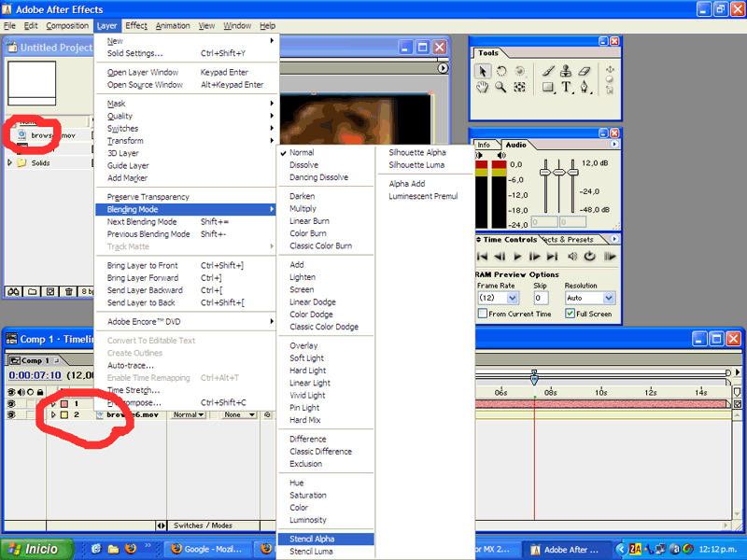Viewport: 747px width, 560px height.
Task: Uncheck the Full Screen checkbox
Action: pos(570,314)
